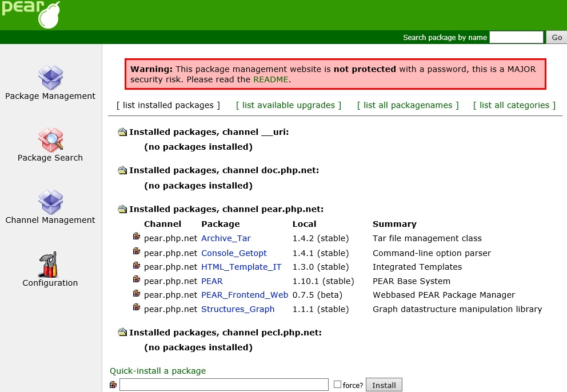The height and width of the screenshot is (392, 567).
Task: Click the Local column header
Action: [305, 224]
